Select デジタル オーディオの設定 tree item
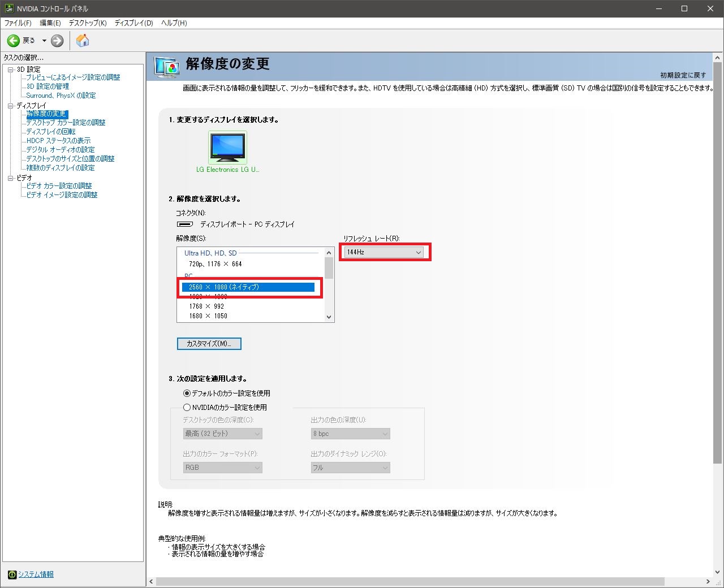This screenshot has height=588, width=724. [61, 150]
